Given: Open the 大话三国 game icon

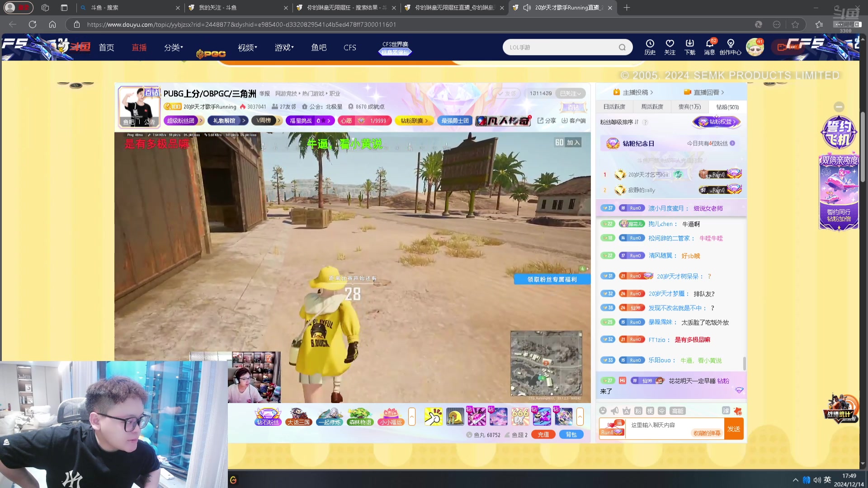Looking at the screenshot, I should click(x=298, y=417).
